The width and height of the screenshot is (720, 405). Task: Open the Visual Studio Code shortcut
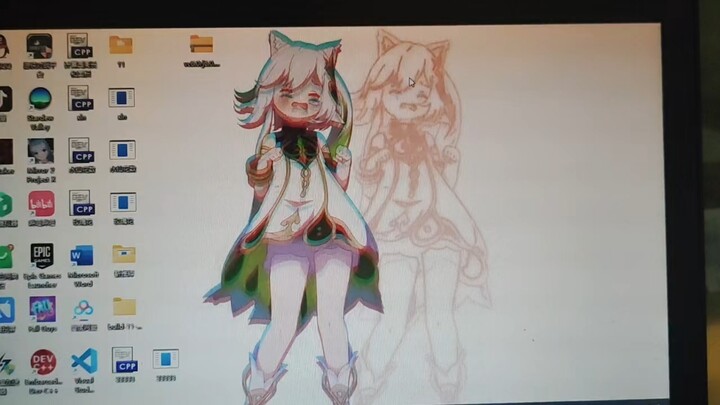84,361
